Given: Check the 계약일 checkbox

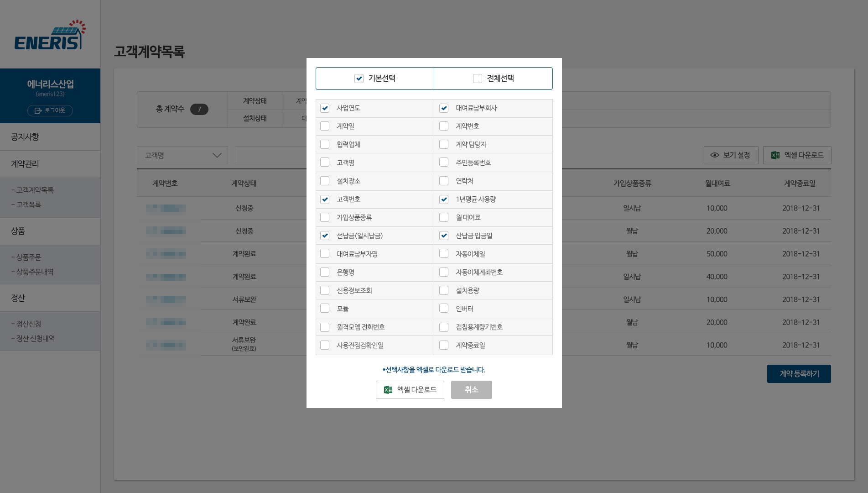Looking at the screenshot, I should click(325, 126).
